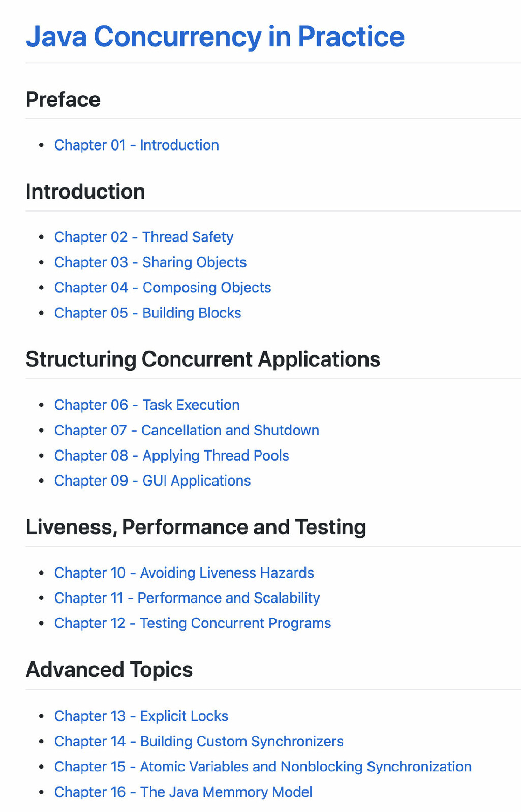This screenshot has width=521, height=812.
Task: Open Chapter 09 - GUI Applications
Action: click(152, 481)
